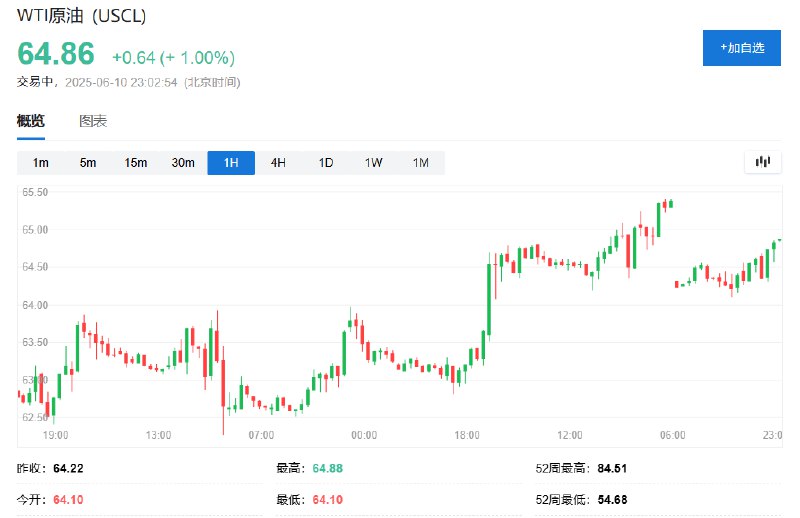Click the 06:00 time axis label
This screenshot has height=518, width=800.
[672, 435]
